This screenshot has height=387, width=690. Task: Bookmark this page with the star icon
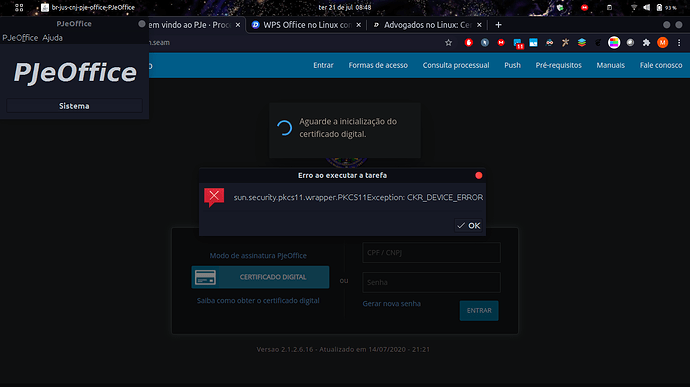(448, 43)
